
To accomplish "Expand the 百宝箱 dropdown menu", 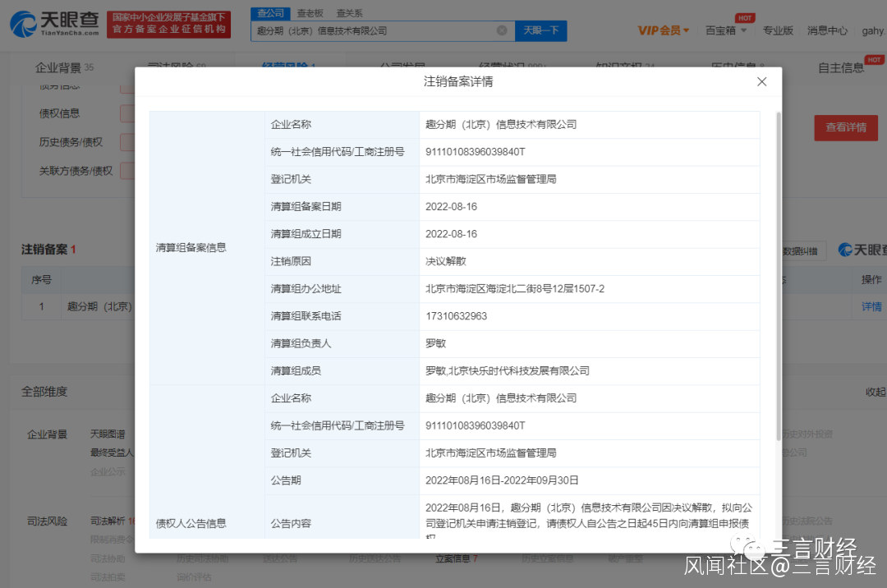I will click(x=726, y=30).
